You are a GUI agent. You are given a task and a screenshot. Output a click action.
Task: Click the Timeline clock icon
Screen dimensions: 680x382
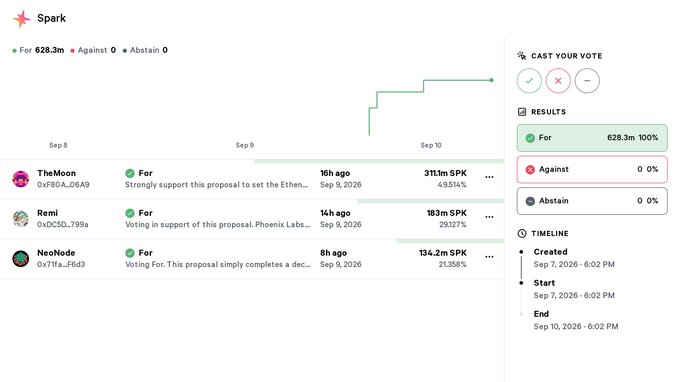(522, 233)
